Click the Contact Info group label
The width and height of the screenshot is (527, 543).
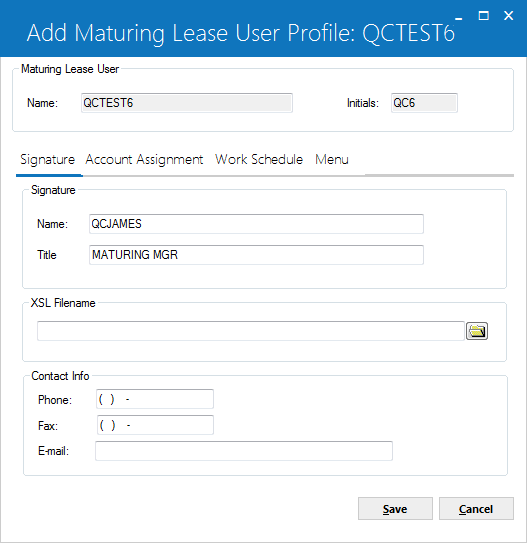click(60, 376)
